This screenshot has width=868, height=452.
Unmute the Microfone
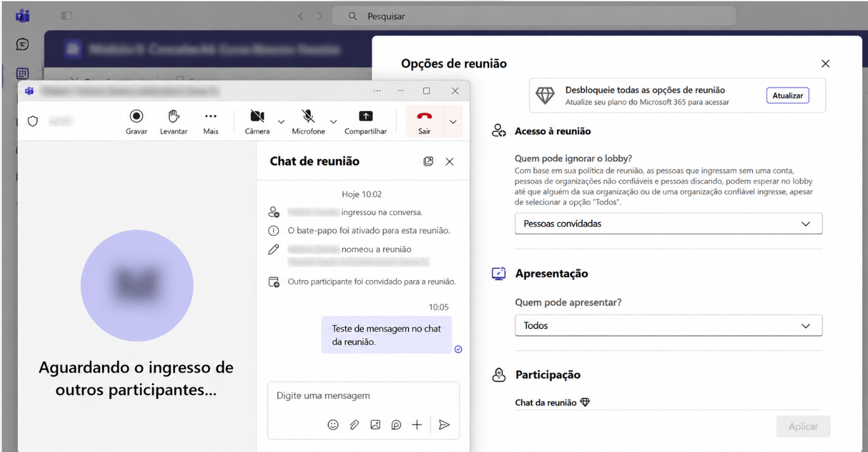[x=308, y=121]
